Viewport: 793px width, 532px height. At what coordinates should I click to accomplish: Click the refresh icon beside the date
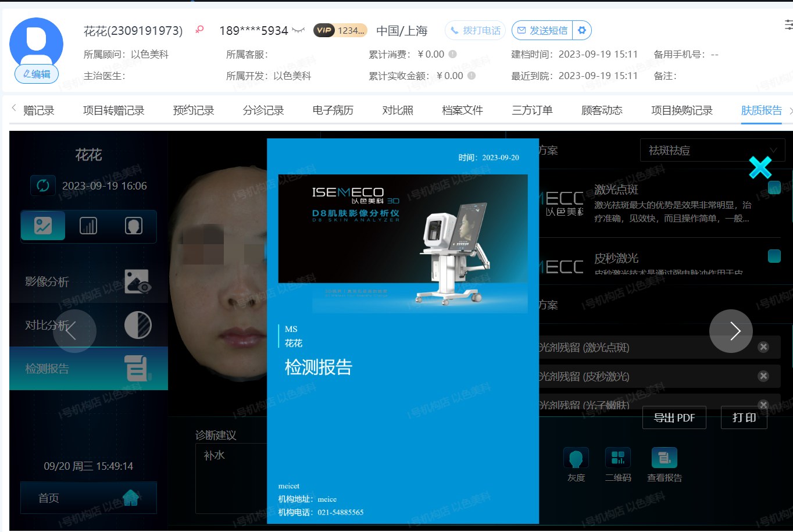click(42, 185)
